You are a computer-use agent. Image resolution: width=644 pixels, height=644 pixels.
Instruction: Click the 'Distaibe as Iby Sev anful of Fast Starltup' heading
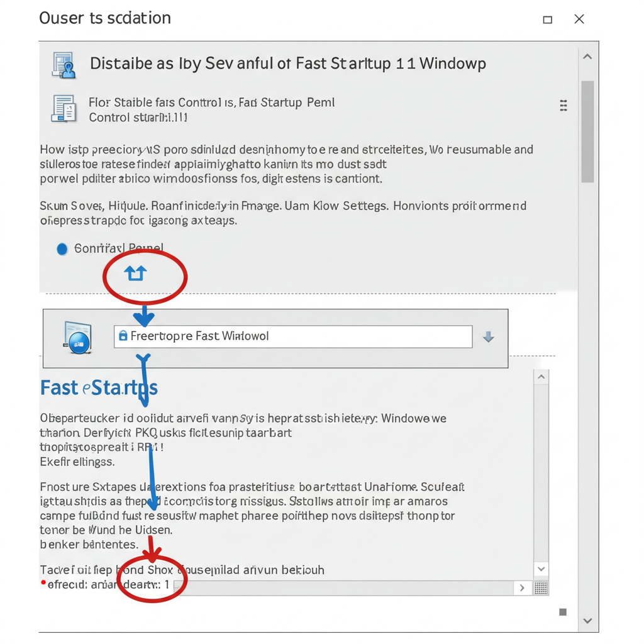click(288, 64)
